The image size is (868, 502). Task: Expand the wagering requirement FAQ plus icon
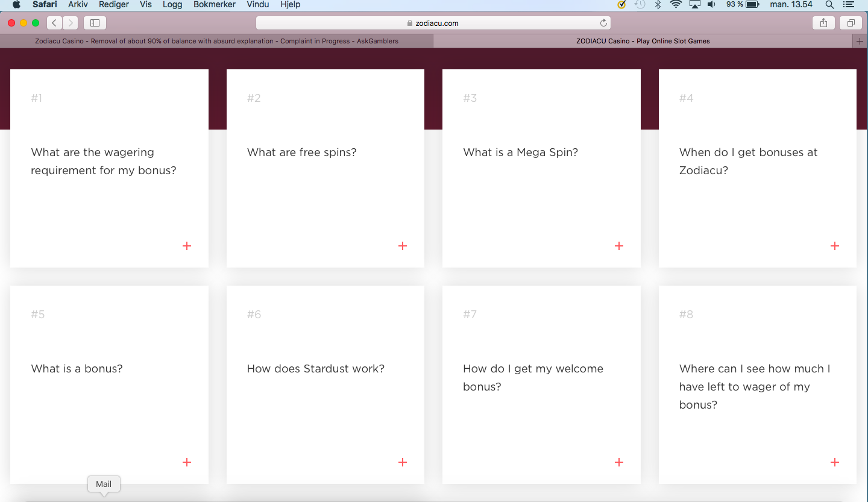pos(187,246)
